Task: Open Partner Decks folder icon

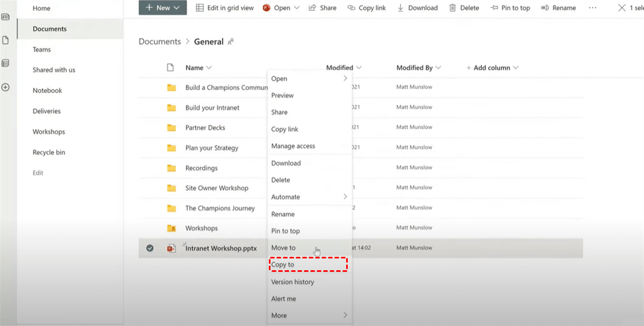Action: pyautogui.click(x=171, y=128)
